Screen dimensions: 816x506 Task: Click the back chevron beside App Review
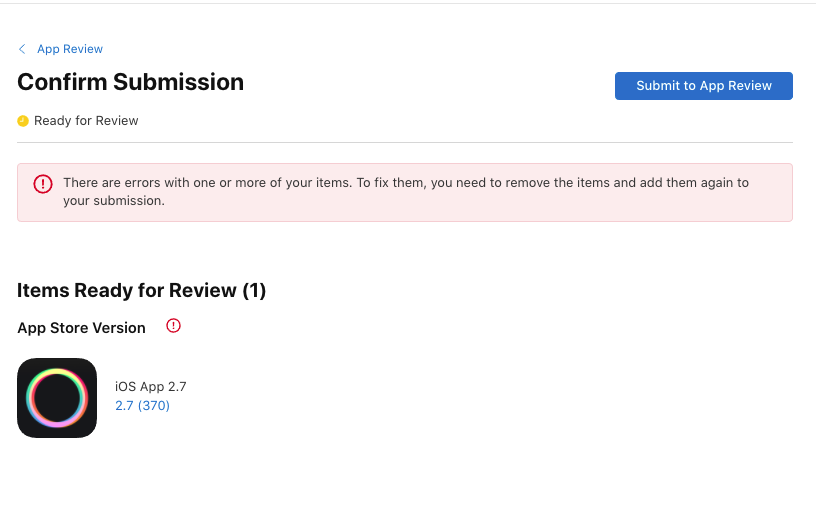pyautogui.click(x=22, y=49)
